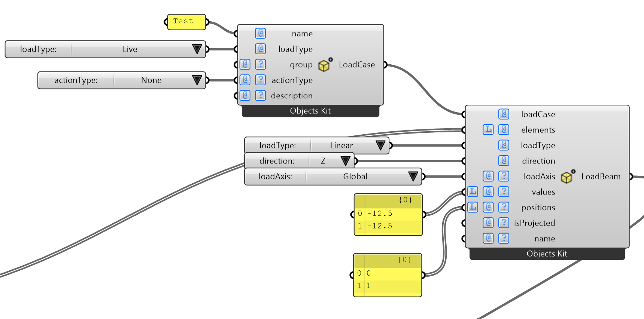Screen dimensions: 644x319
Task: Toggle the question mark beside loadAxis input
Action: (x=504, y=176)
